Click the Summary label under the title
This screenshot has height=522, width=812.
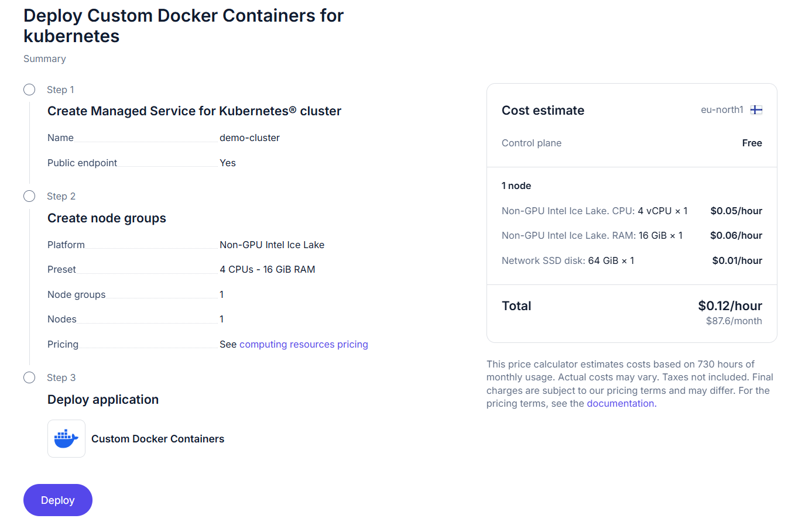44,59
